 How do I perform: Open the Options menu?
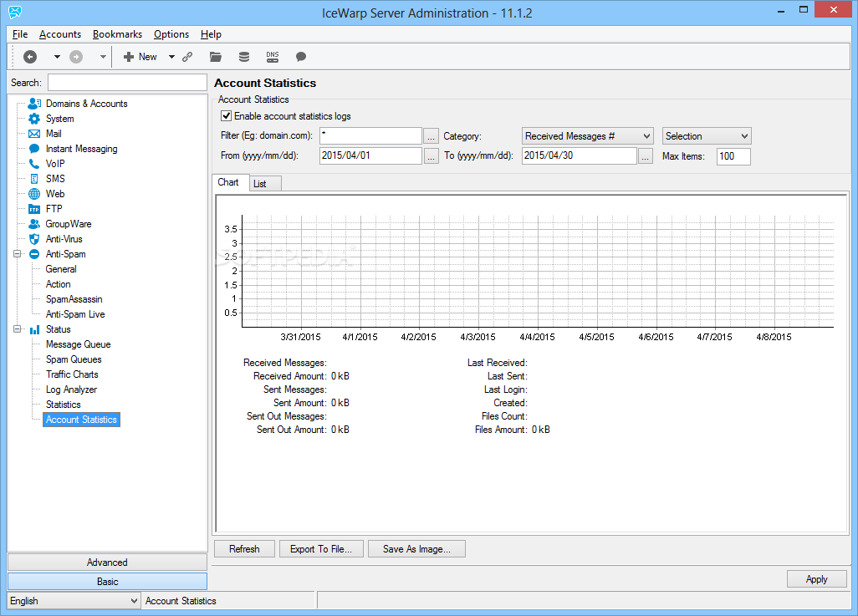point(171,34)
